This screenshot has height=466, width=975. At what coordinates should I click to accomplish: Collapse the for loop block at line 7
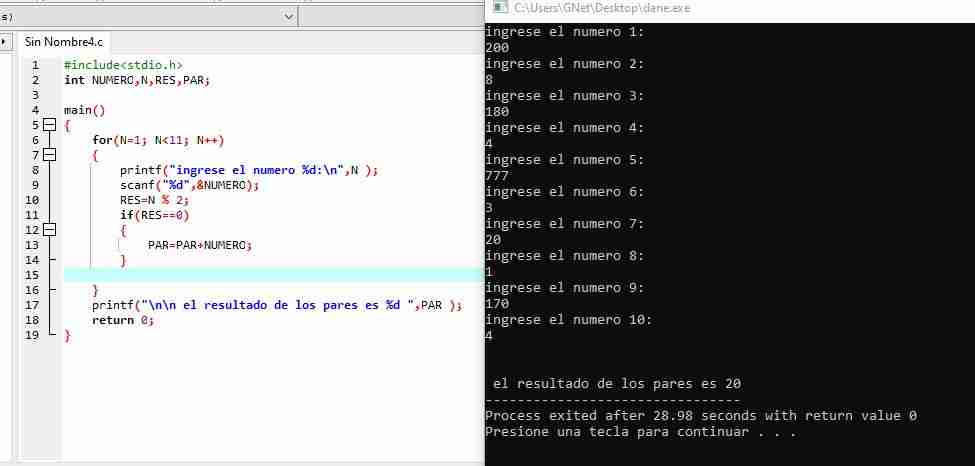[49, 155]
